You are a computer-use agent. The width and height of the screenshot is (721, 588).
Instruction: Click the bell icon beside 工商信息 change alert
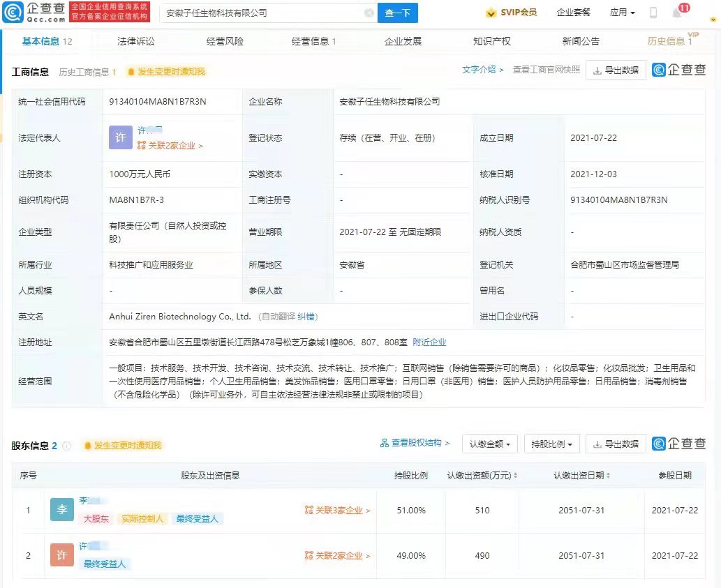131,72
